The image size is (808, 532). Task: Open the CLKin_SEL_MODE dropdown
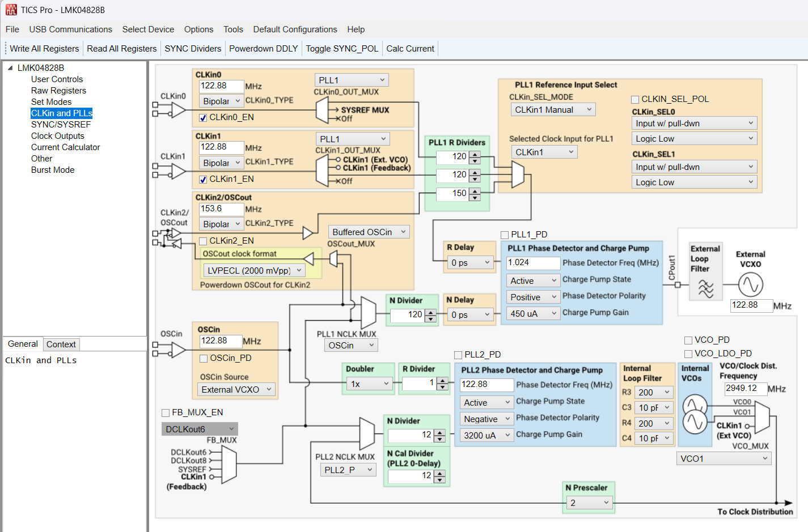pyautogui.click(x=552, y=109)
